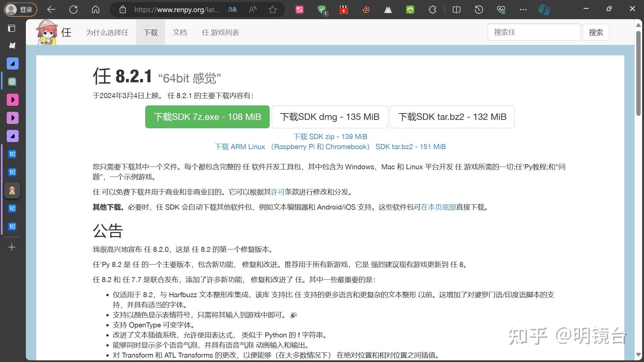Open the 为什么选择任 menu item

coord(107,32)
